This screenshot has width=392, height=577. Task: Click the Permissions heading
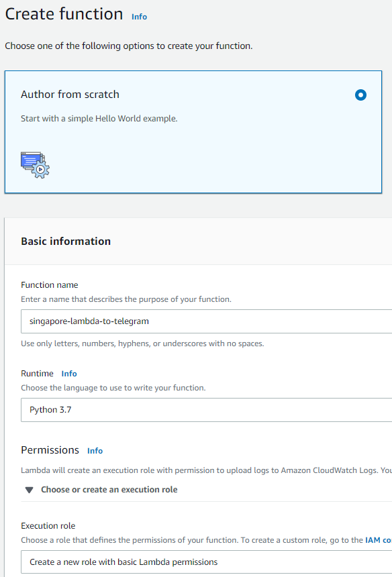click(x=50, y=450)
